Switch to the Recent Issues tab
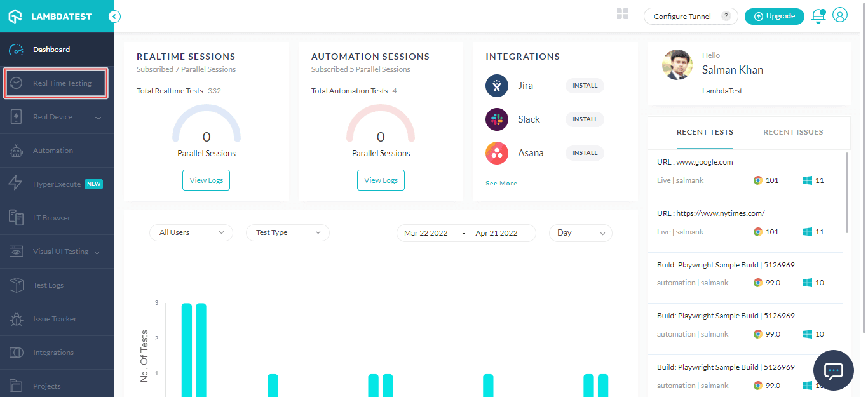Image resolution: width=868 pixels, height=397 pixels. 792,132
